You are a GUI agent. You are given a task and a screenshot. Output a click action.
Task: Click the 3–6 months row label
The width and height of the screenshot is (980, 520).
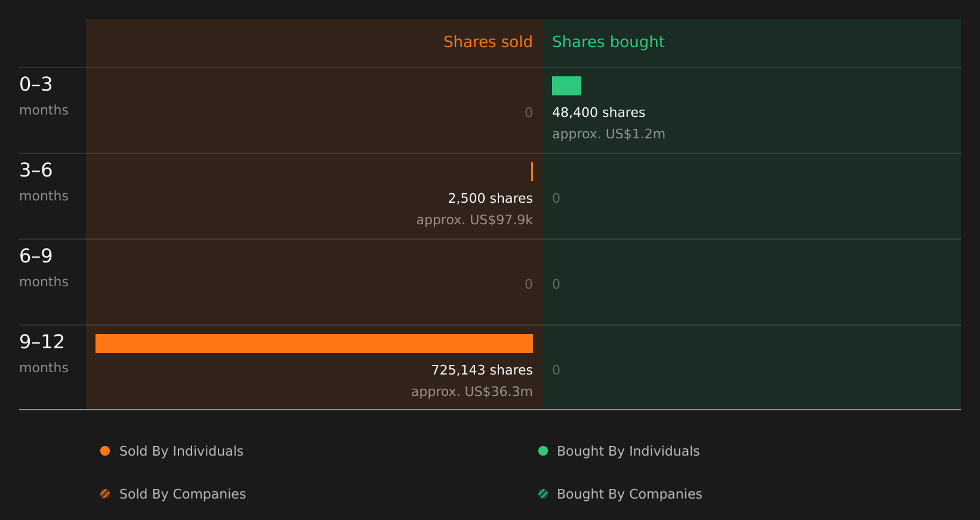click(x=44, y=182)
